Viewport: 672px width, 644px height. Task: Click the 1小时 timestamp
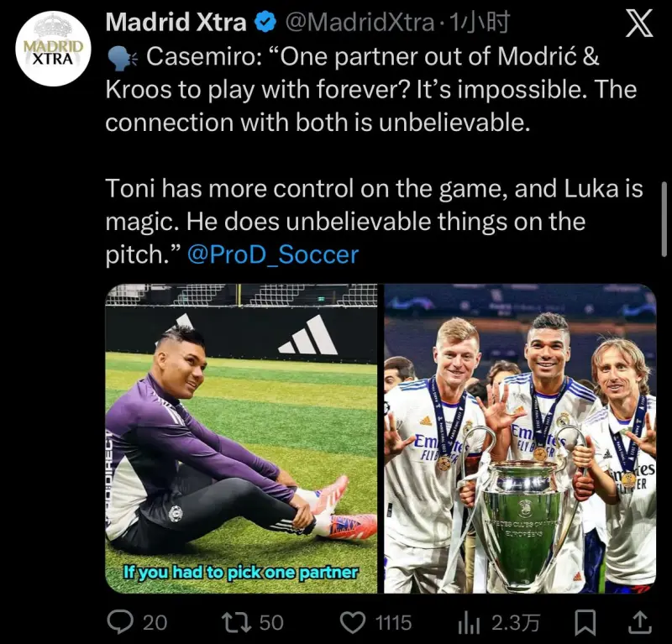(x=478, y=23)
